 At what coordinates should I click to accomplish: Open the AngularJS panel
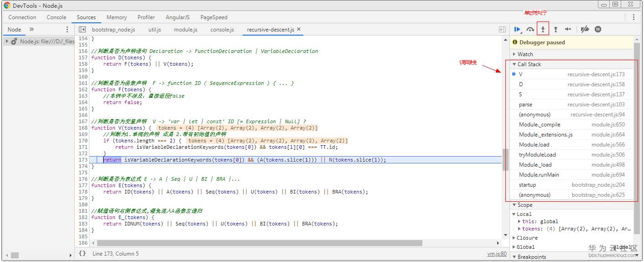point(178,17)
